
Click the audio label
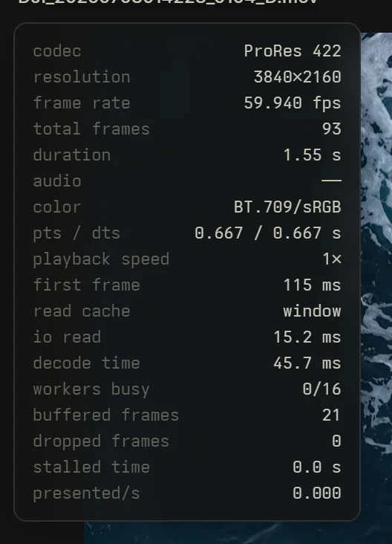pos(57,181)
